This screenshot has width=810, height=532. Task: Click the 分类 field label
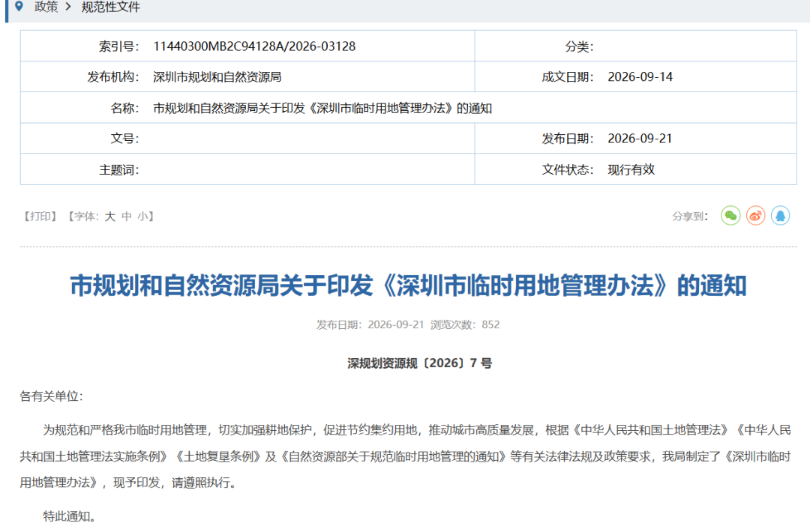click(579, 46)
